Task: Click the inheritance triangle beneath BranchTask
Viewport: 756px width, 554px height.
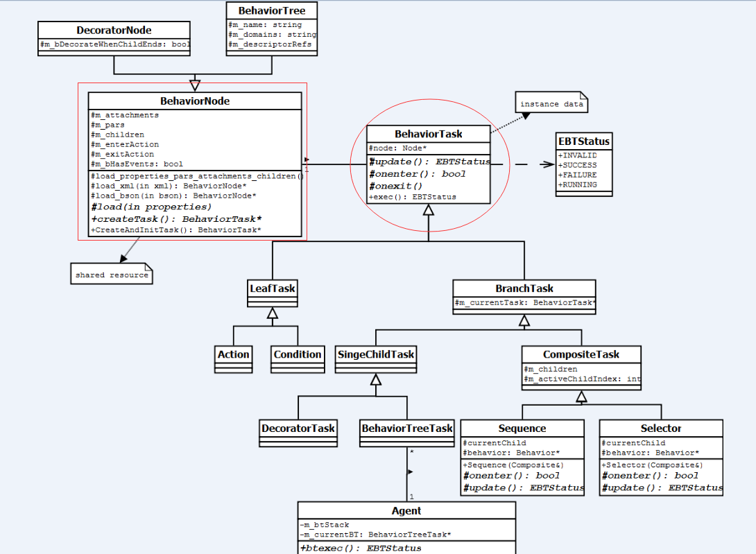Action: coord(524,320)
